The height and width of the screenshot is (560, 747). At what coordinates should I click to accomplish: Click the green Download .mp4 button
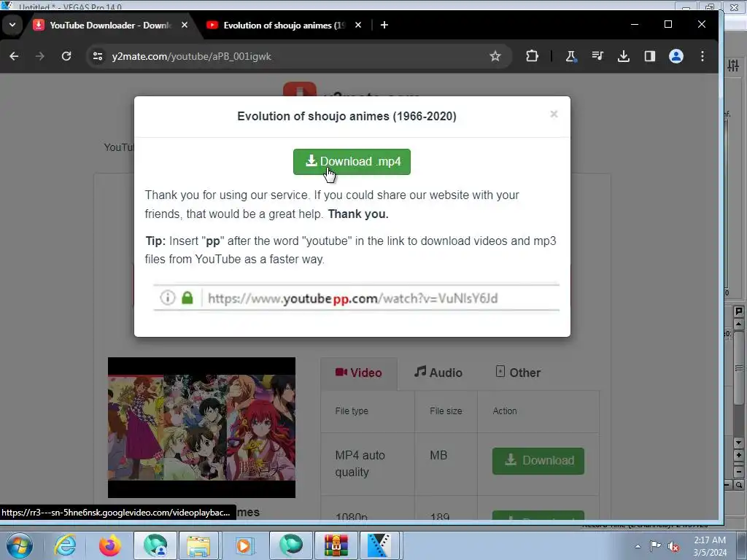(352, 162)
